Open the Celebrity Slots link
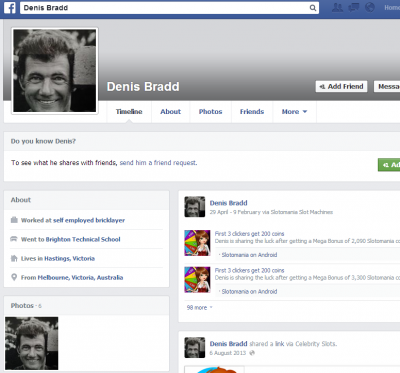This screenshot has width=400, height=373. [316, 344]
